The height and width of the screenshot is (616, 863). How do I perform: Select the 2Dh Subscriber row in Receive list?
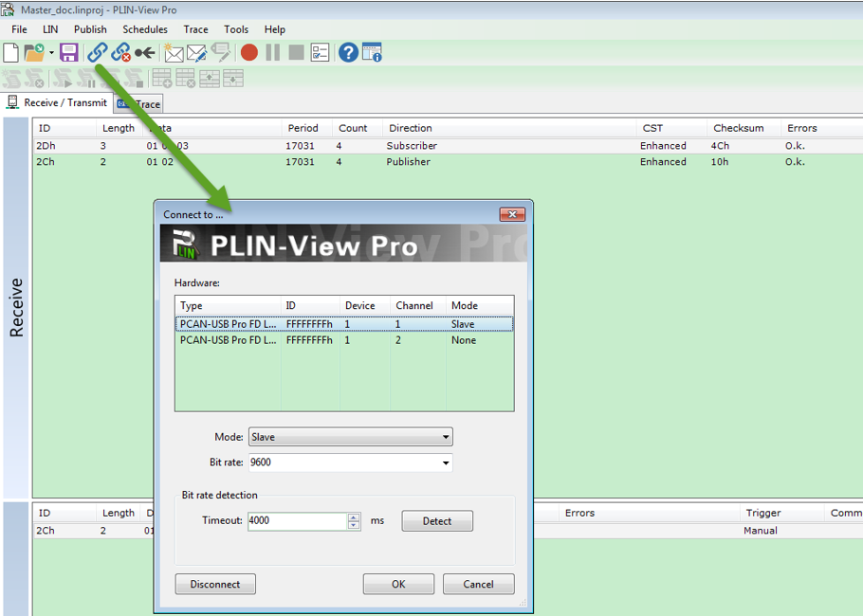click(x=448, y=146)
